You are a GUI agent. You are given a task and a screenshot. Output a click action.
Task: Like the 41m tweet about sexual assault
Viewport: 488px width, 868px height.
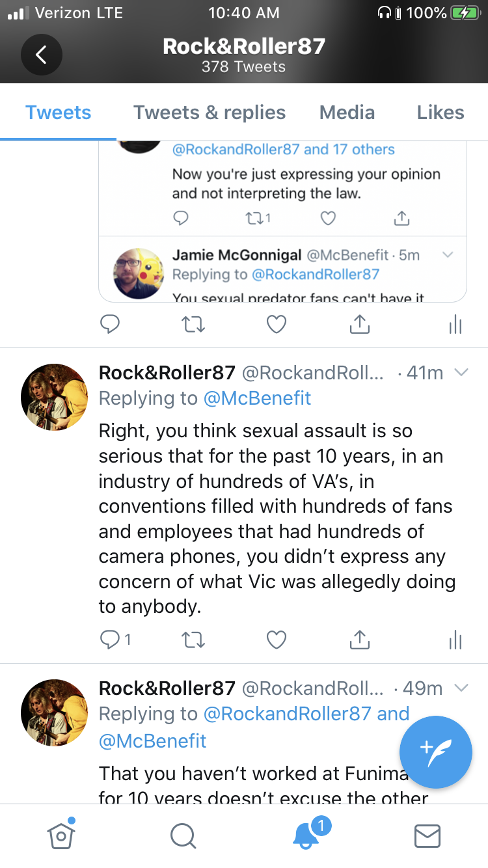277,640
